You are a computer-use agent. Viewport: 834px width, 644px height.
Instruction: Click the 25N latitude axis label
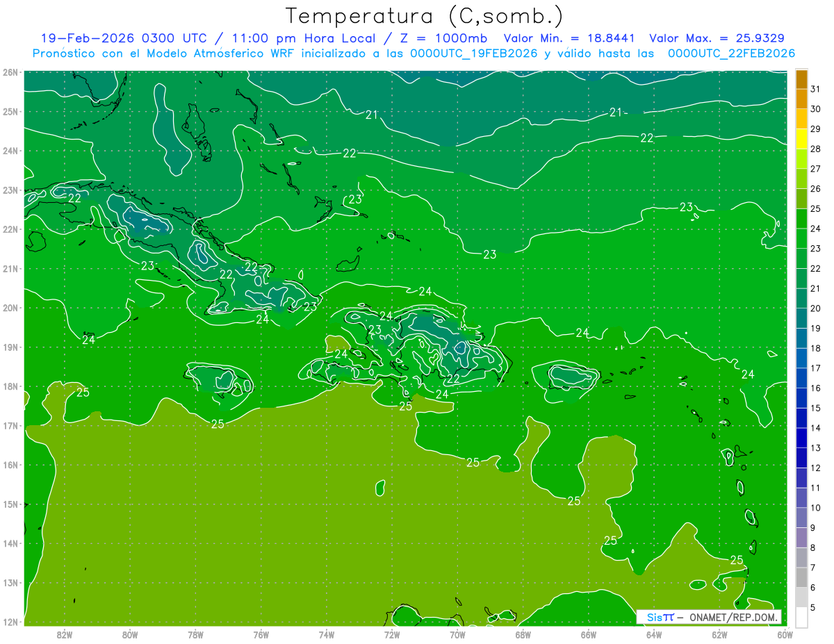10,112
